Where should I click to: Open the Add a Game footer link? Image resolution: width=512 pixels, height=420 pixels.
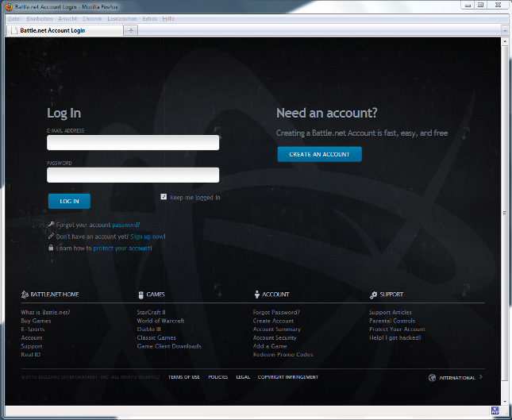click(270, 346)
